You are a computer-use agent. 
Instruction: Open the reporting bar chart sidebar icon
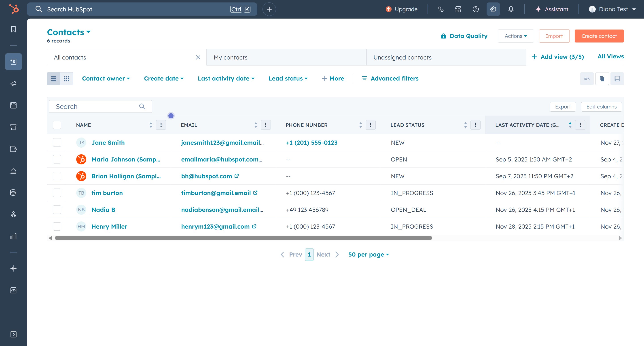pyautogui.click(x=13, y=236)
